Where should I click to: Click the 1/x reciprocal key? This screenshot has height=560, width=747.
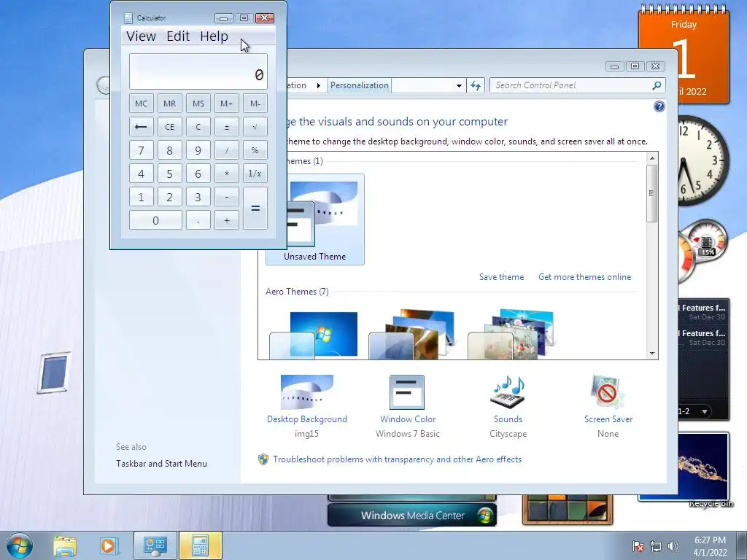coord(255,174)
